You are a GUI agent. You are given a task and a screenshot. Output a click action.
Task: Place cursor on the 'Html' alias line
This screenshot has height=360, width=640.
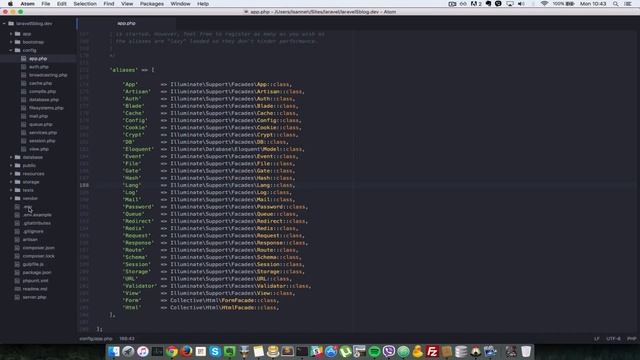click(x=201, y=307)
